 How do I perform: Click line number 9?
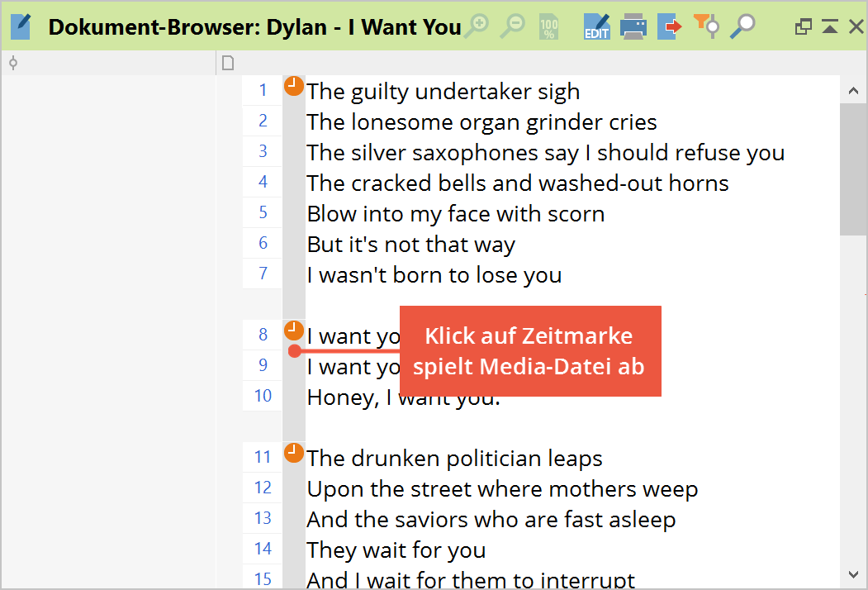click(263, 364)
